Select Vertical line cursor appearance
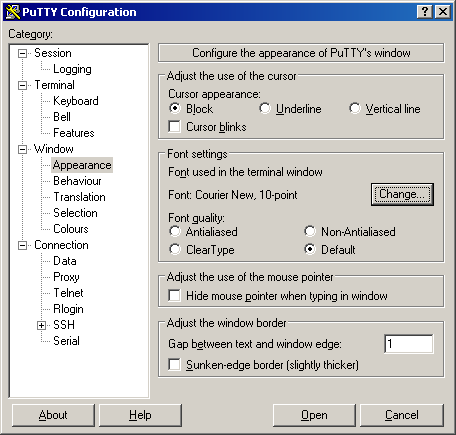The image size is (456, 435). pos(355,109)
